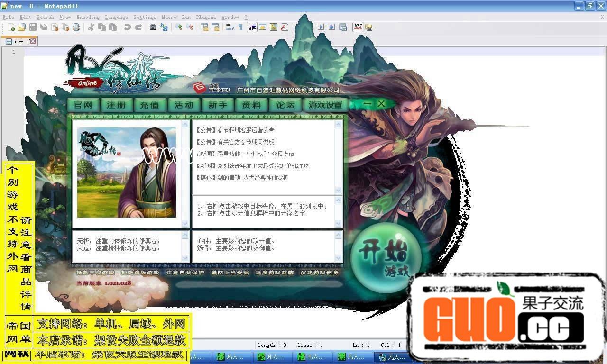Click news list scroll-up arrow
The height and width of the screenshot is (364, 607).
[x=338, y=125]
